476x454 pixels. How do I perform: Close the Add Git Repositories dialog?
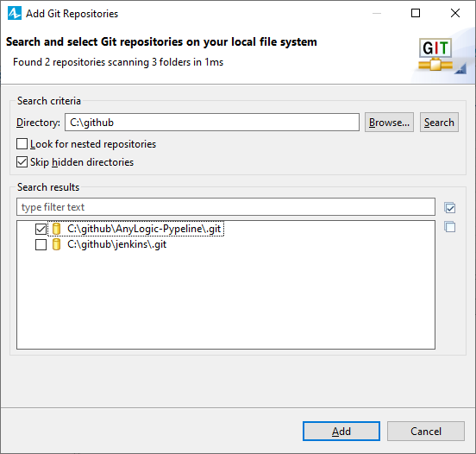(455, 13)
